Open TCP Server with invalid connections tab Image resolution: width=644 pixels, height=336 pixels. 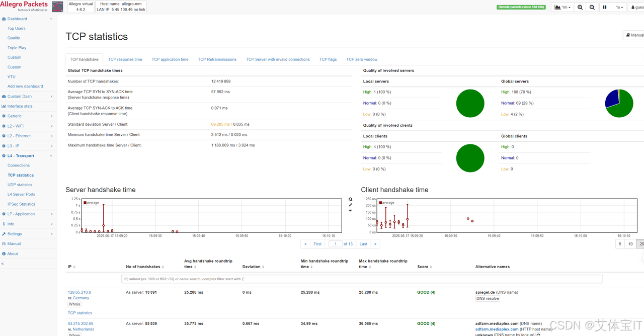click(278, 59)
